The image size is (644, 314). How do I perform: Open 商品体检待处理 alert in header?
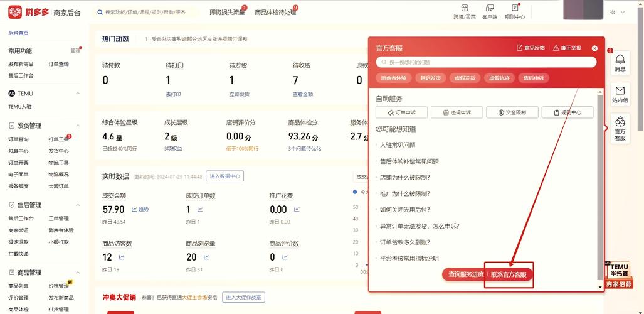[275, 13]
